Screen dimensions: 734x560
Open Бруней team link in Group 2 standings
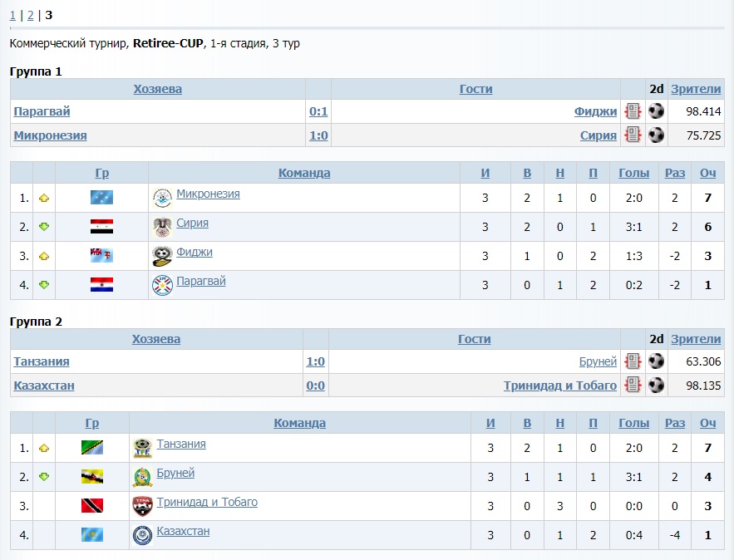[x=175, y=473]
